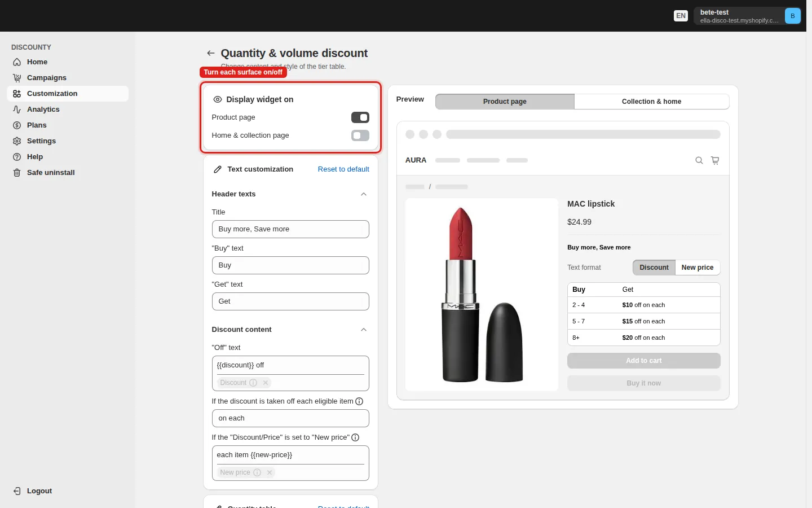Click info icon beside "New price" label
812x508 pixels.
click(355, 437)
